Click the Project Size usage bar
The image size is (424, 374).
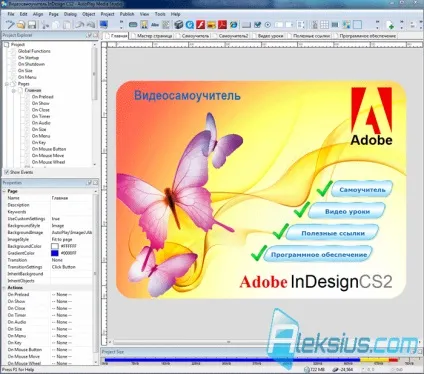(251, 360)
